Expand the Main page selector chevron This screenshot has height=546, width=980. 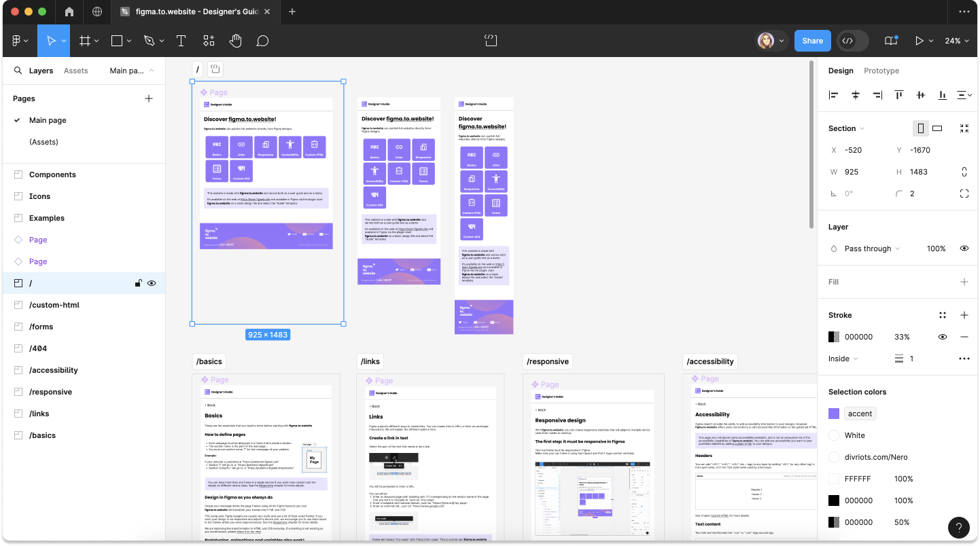(x=151, y=71)
